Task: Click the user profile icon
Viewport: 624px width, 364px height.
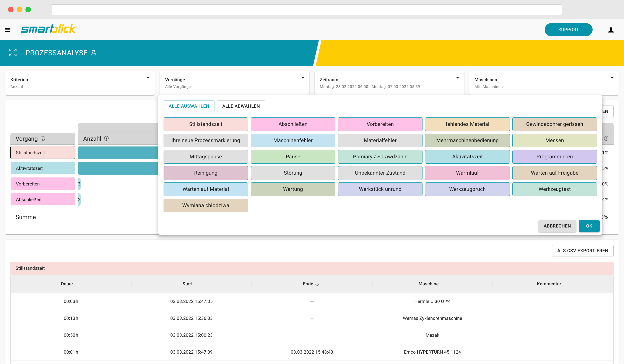Action: point(611,29)
